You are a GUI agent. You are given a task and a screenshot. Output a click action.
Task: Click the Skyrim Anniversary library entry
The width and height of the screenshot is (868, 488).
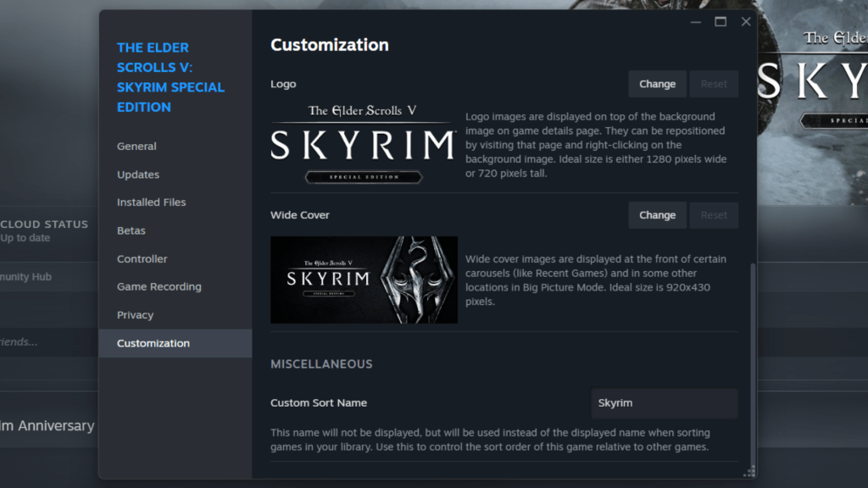click(47, 425)
